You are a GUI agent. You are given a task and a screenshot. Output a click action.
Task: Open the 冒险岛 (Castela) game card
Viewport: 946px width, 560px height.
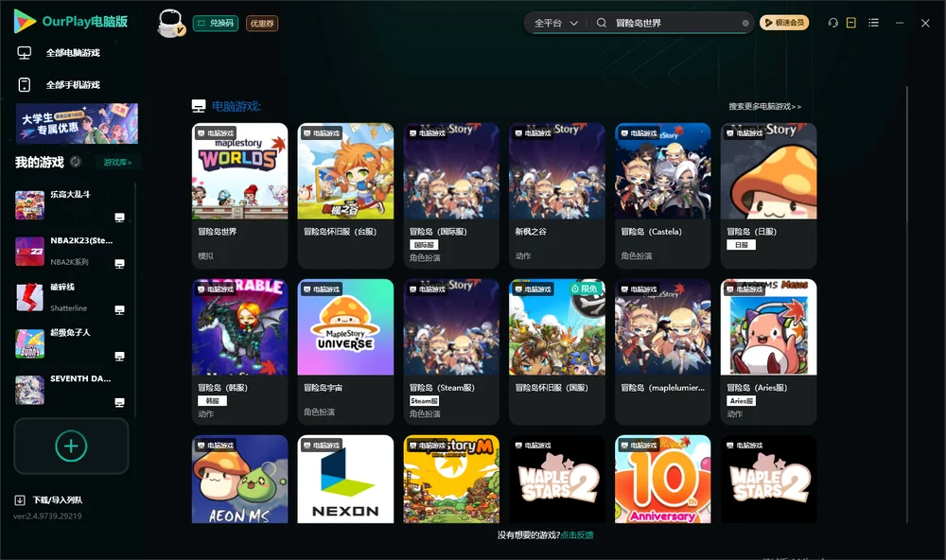point(663,196)
